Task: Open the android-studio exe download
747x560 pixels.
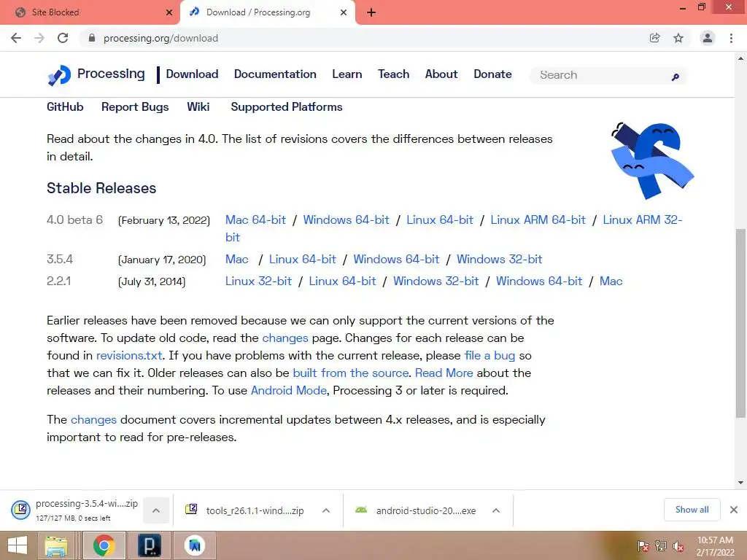Action: (415, 510)
